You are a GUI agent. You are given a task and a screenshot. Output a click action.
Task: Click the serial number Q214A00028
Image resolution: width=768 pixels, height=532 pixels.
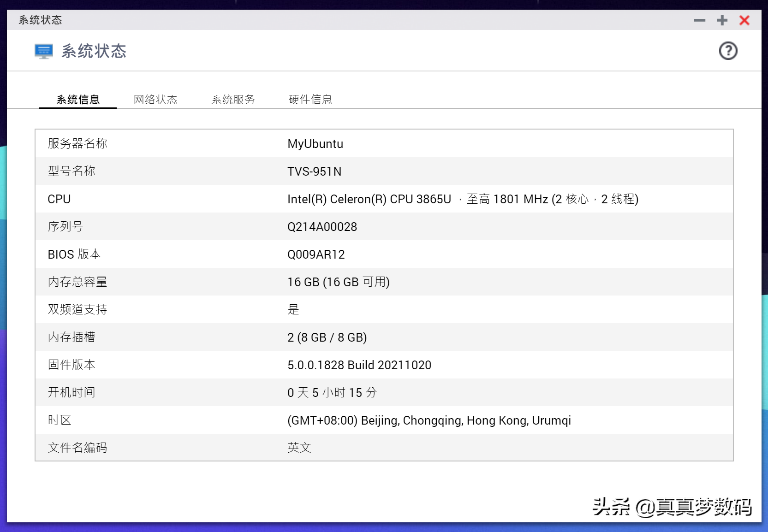(x=322, y=227)
